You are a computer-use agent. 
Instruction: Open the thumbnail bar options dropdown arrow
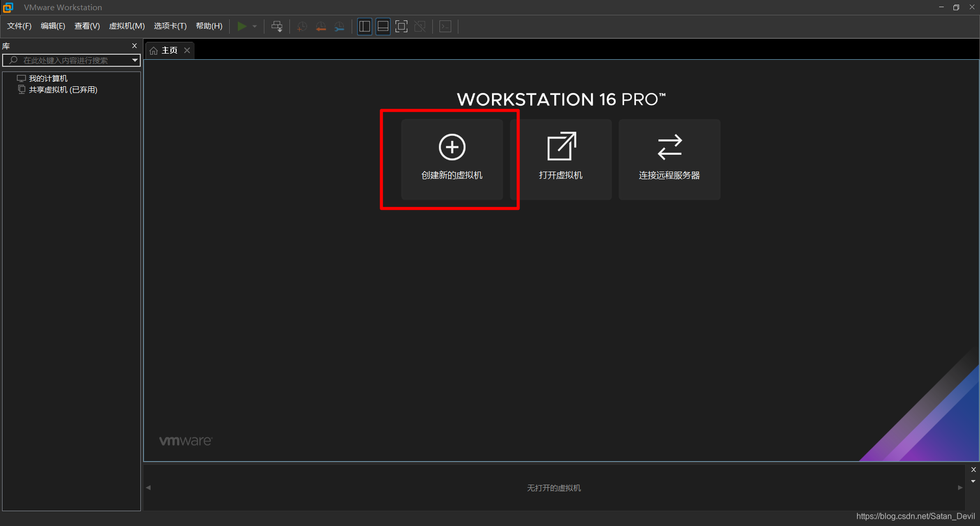(973, 481)
